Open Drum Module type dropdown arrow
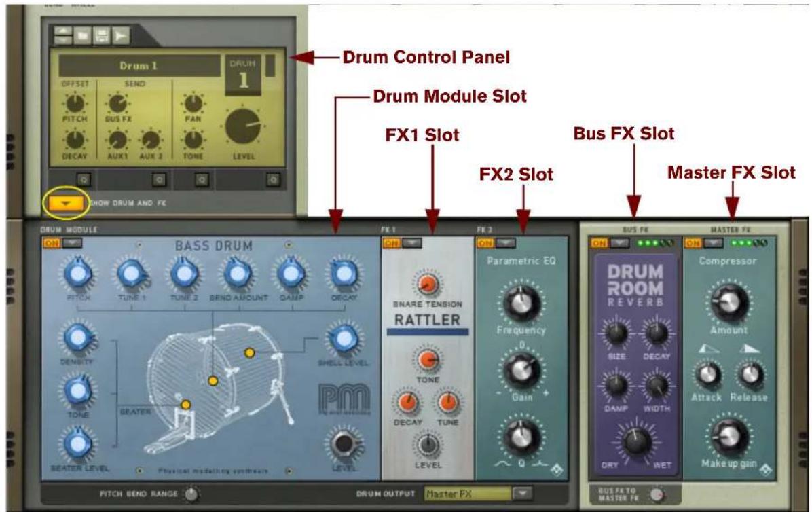 (x=72, y=243)
